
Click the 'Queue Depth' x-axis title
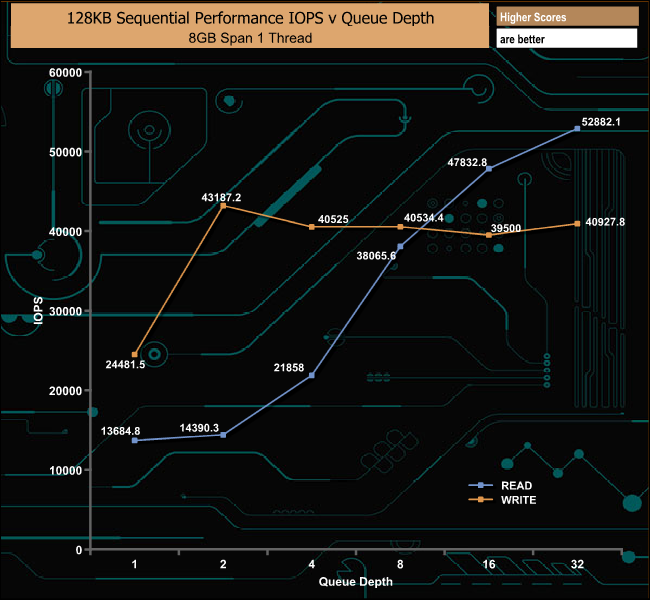click(x=356, y=582)
